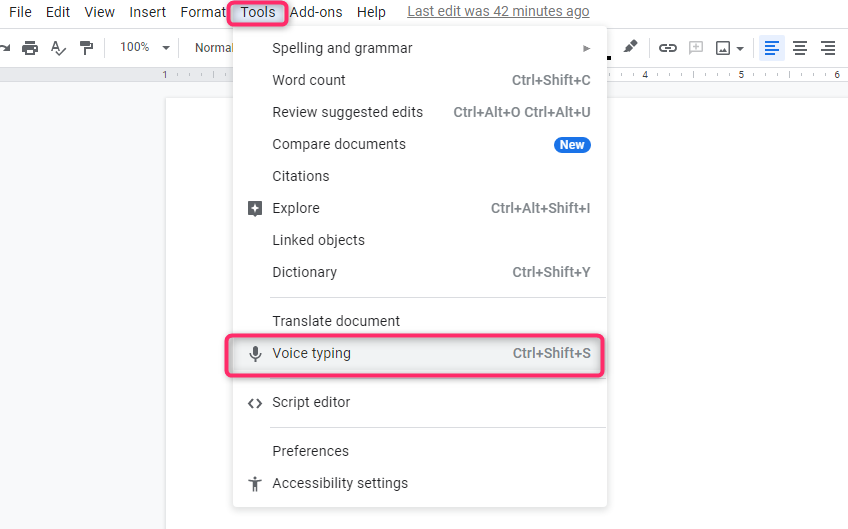
Task: Select the paint format roller icon
Action: (87, 48)
